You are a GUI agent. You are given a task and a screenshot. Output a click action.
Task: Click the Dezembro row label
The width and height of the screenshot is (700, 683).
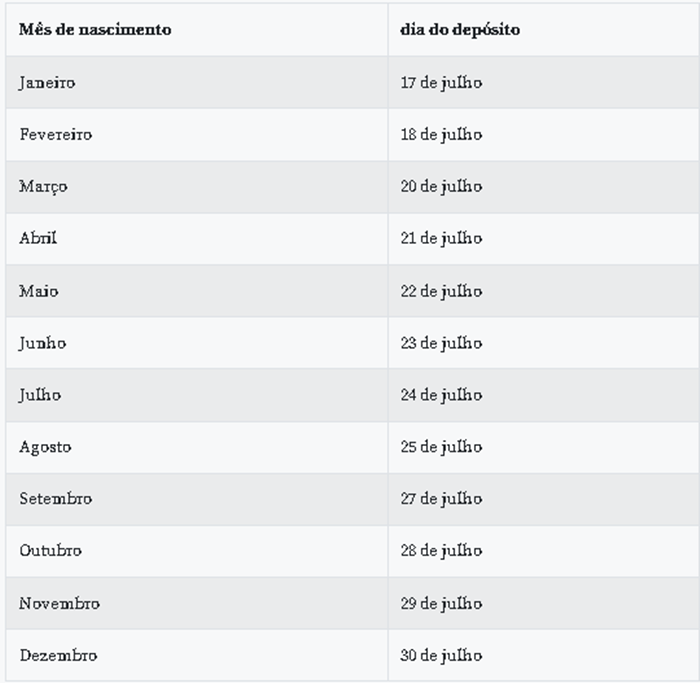(x=59, y=656)
